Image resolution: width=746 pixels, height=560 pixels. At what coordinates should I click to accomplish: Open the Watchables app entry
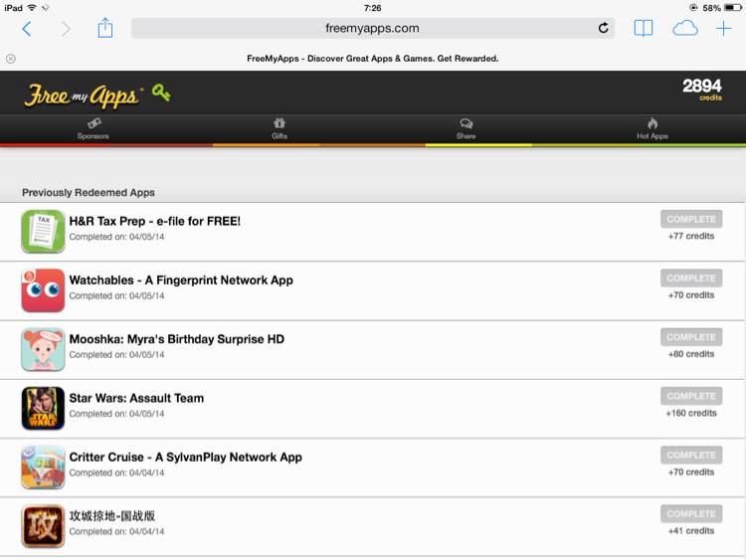(372, 290)
